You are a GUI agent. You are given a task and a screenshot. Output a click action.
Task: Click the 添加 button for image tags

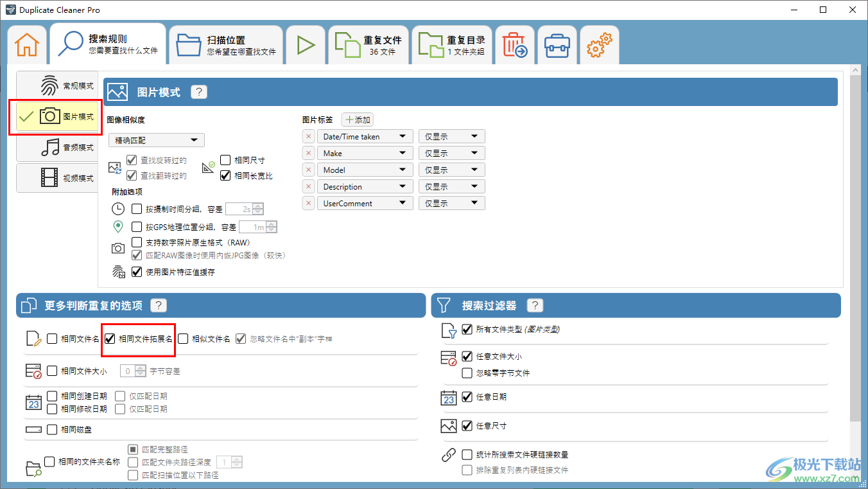[x=357, y=120]
